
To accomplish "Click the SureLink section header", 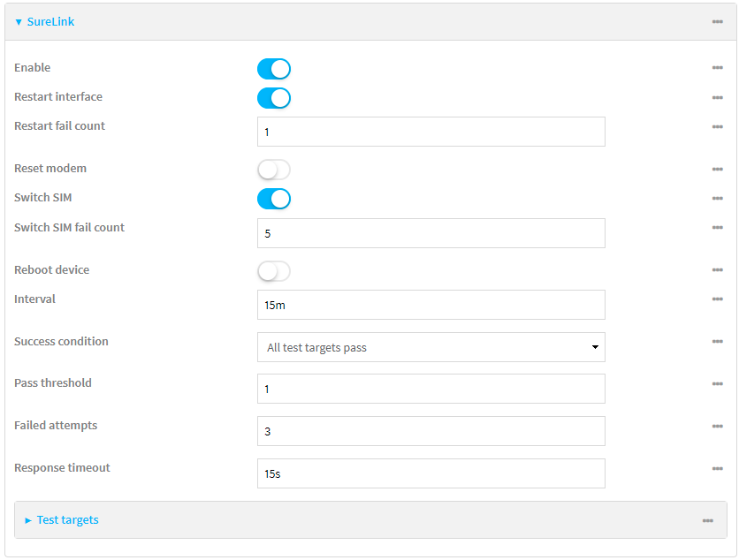I will click(50, 20).
